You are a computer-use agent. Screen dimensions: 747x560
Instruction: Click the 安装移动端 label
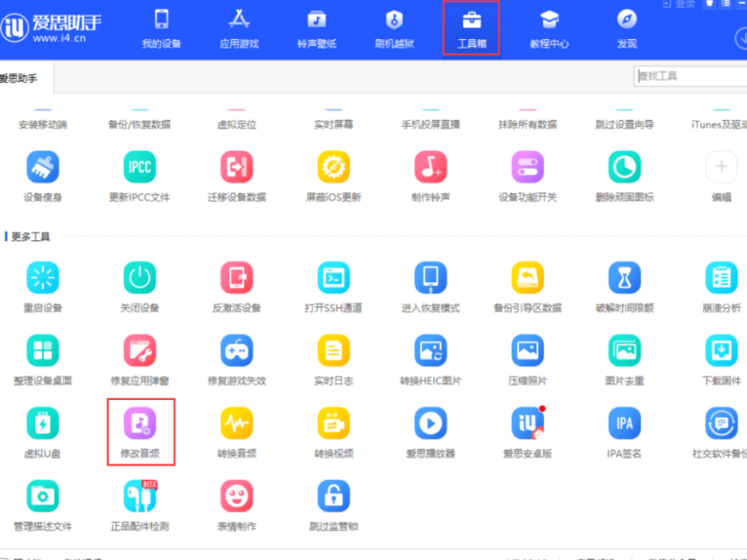tap(43, 125)
